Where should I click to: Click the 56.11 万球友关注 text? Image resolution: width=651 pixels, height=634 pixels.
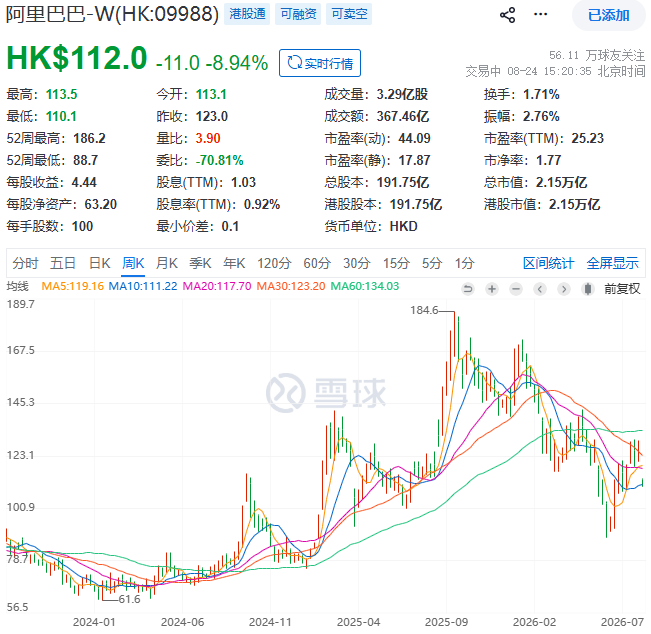pos(597,55)
